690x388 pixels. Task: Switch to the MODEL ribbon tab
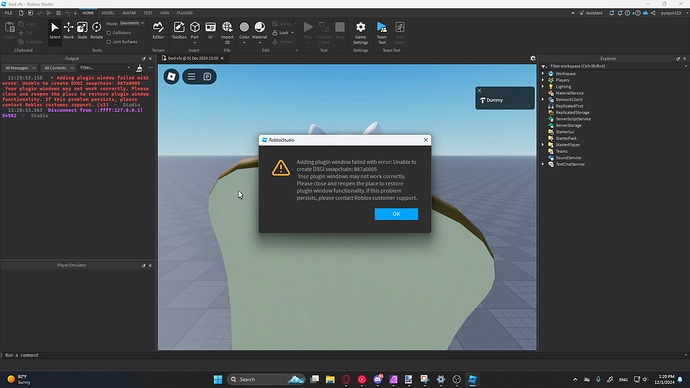click(108, 13)
